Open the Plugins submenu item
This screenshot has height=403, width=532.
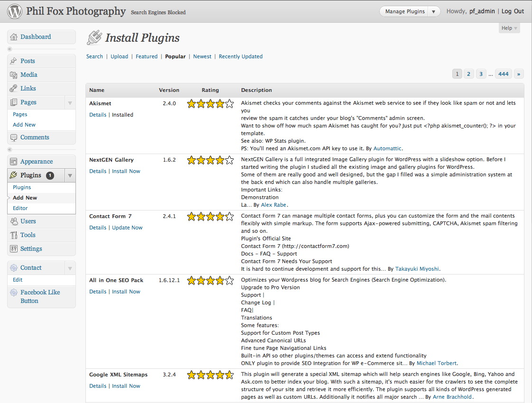[22, 187]
